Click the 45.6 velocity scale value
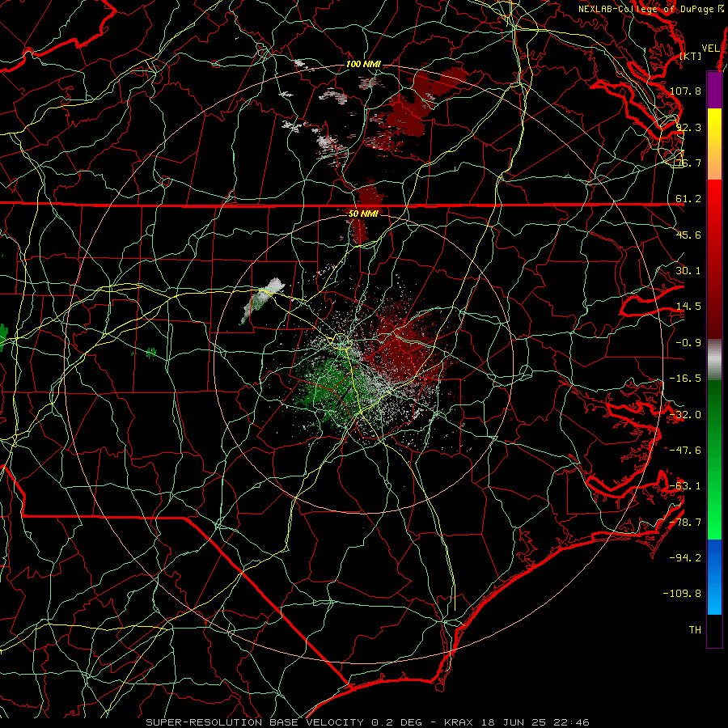This screenshot has width=728, height=728. (688, 235)
